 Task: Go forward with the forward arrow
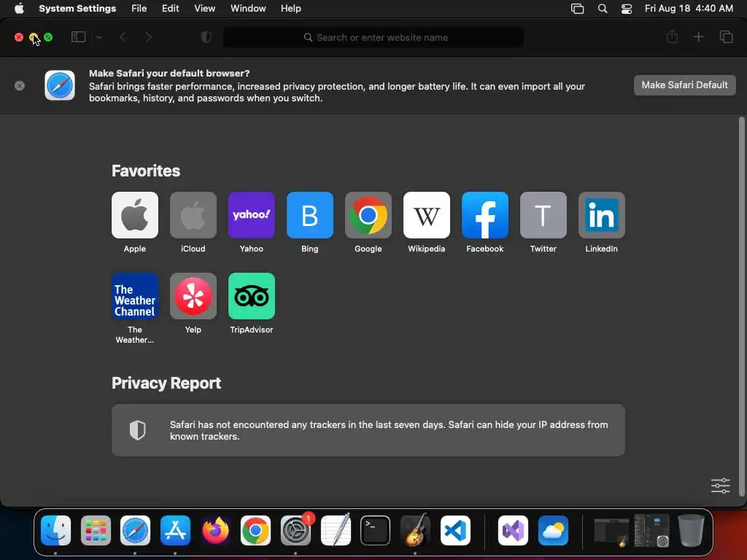click(149, 37)
